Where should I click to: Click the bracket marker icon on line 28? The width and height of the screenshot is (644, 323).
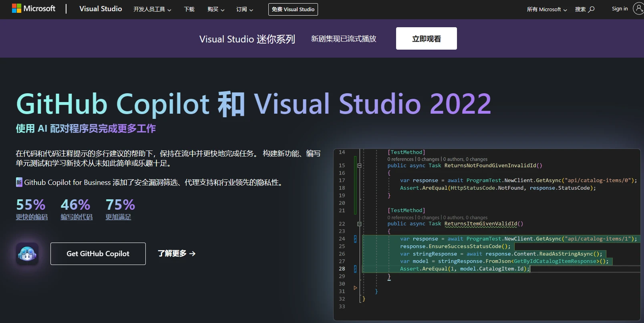[x=355, y=269]
